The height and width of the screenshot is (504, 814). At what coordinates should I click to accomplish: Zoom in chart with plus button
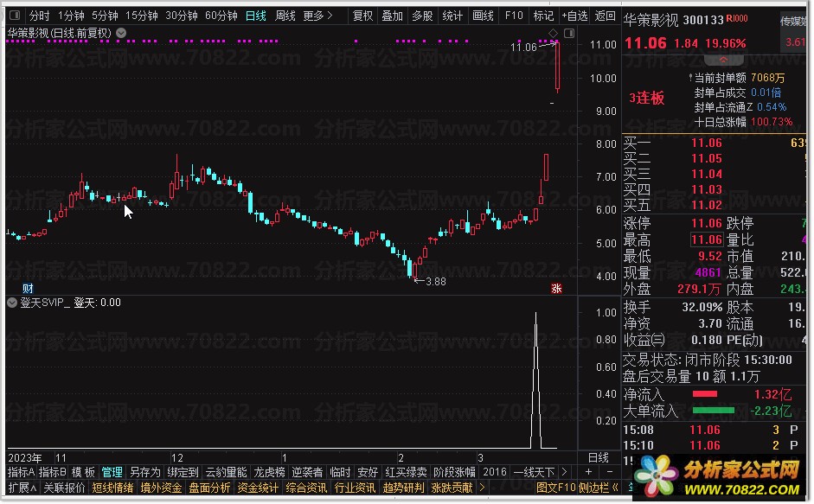(589, 472)
